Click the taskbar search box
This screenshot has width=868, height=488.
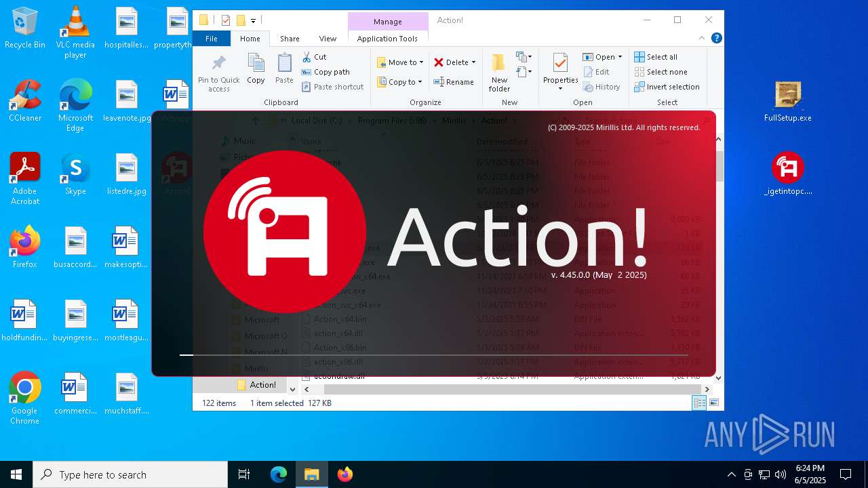130,474
